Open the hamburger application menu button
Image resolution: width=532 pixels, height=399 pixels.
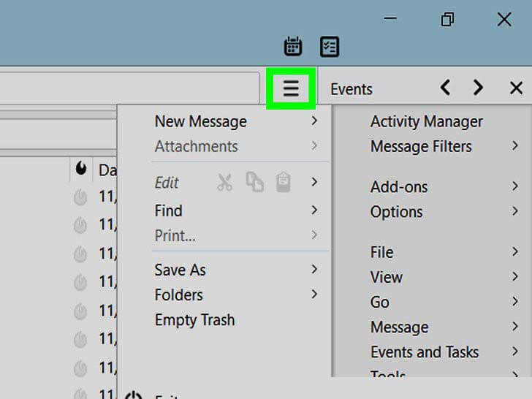coord(291,88)
